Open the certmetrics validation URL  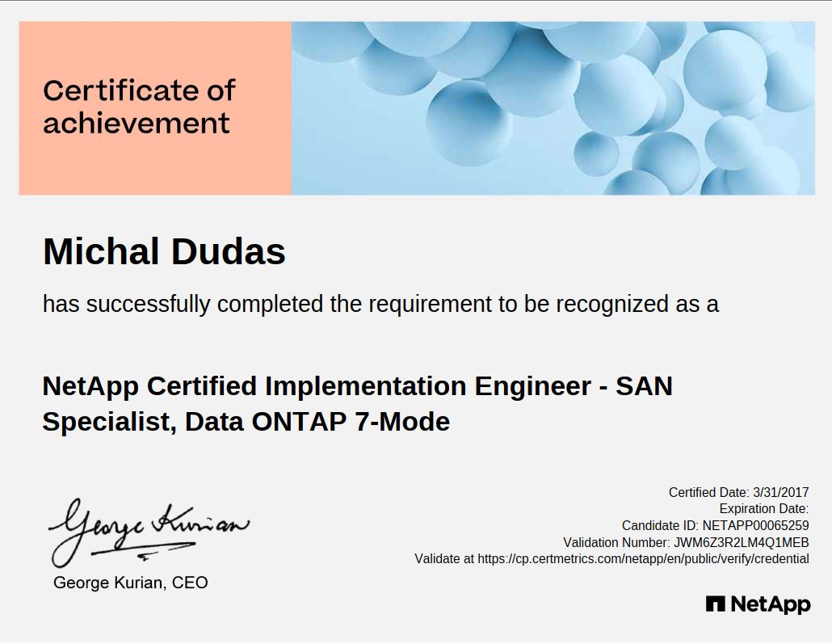point(643,559)
